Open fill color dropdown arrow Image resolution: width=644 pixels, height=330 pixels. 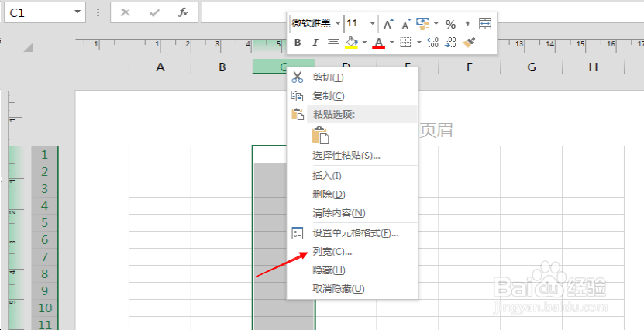point(364,43)
